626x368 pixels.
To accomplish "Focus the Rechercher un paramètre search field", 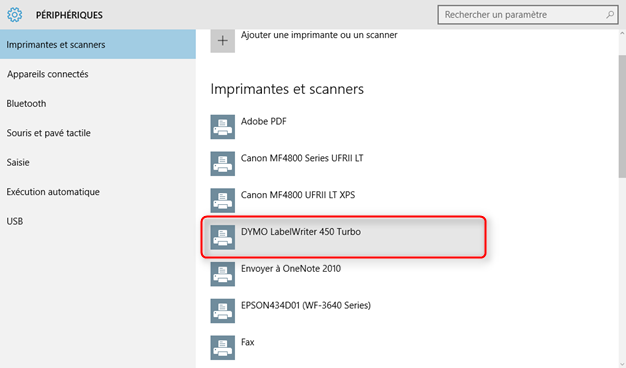I will coord(528,15).
